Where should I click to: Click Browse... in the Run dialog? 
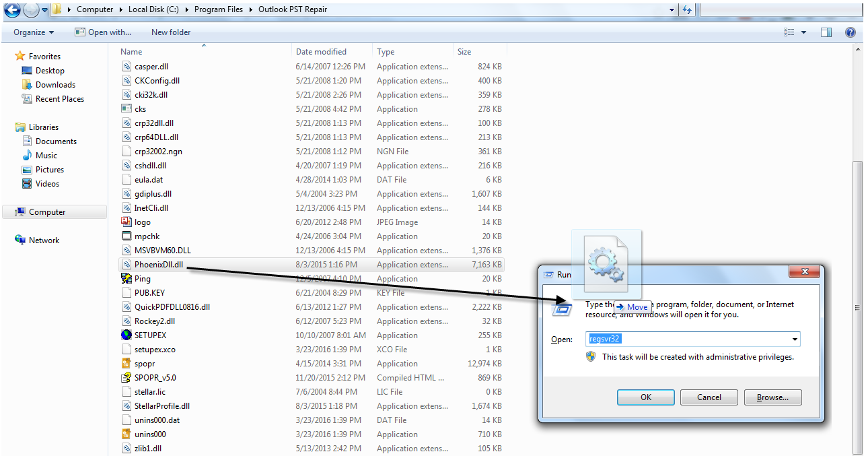click(x=772, y=397)
